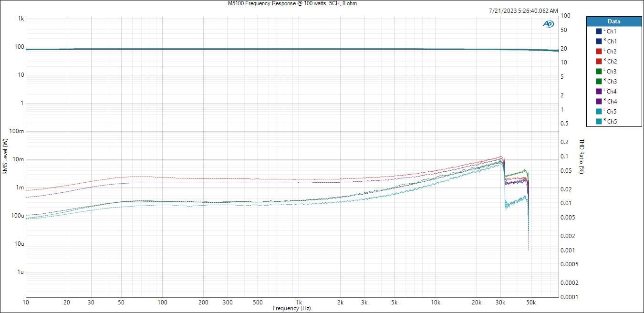Screen dimensions: 644x313
Task: Select the L Ch2 red legend swatch
Action: click(599, 52)
